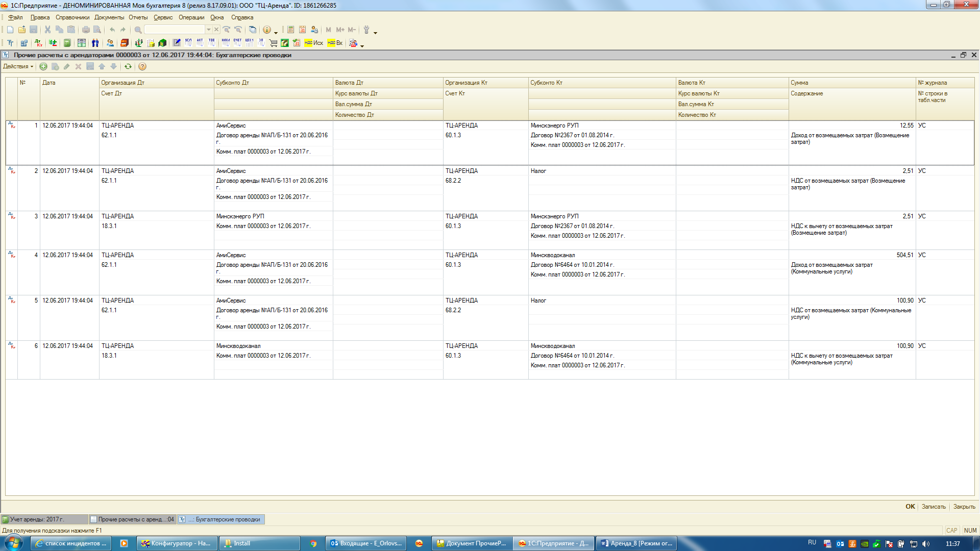
Task: Open the calendar icon in toolbar
Action: 302,30
